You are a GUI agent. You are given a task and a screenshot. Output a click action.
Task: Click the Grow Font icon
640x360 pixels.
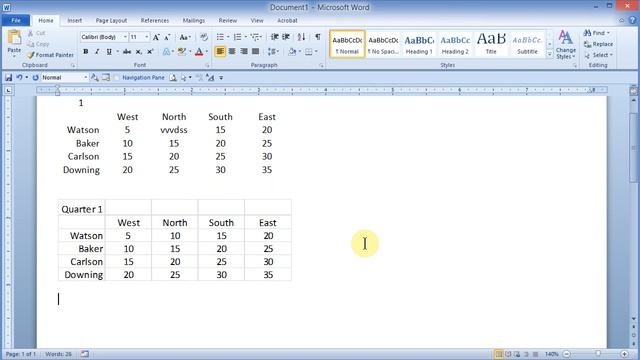pyautogui.click(x=156, y=37)
